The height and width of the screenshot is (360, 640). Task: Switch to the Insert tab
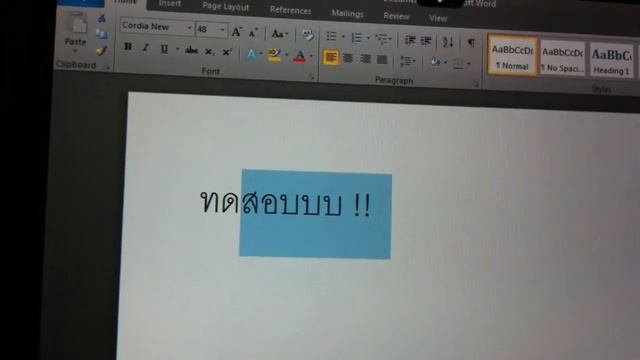(x=170, y=3)
